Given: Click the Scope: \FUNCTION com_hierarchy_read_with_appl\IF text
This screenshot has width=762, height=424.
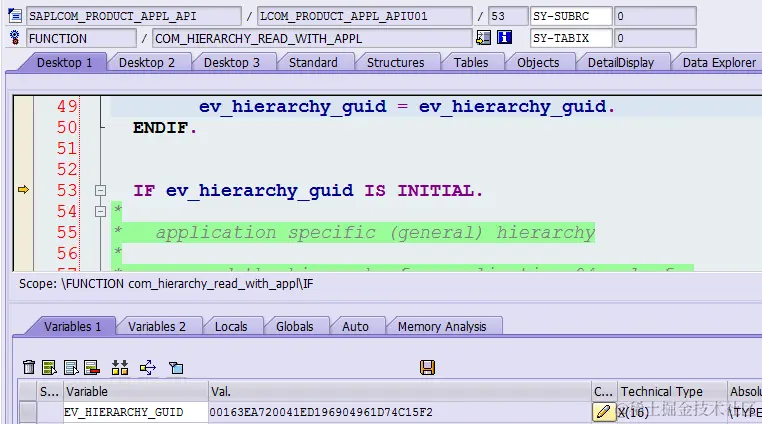Looking at the screenshot, I should click(x=166, y=283).
